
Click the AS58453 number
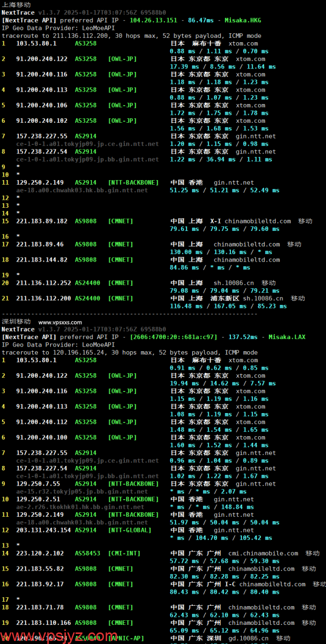tap(88, 553)
